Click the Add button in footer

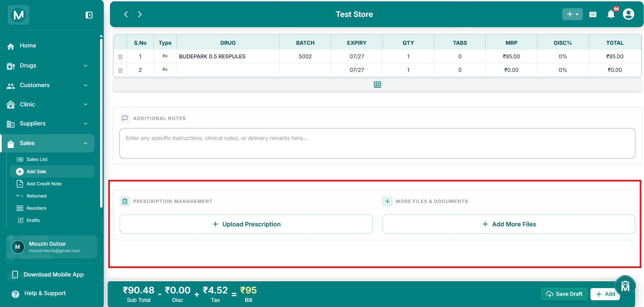(605, 294)
